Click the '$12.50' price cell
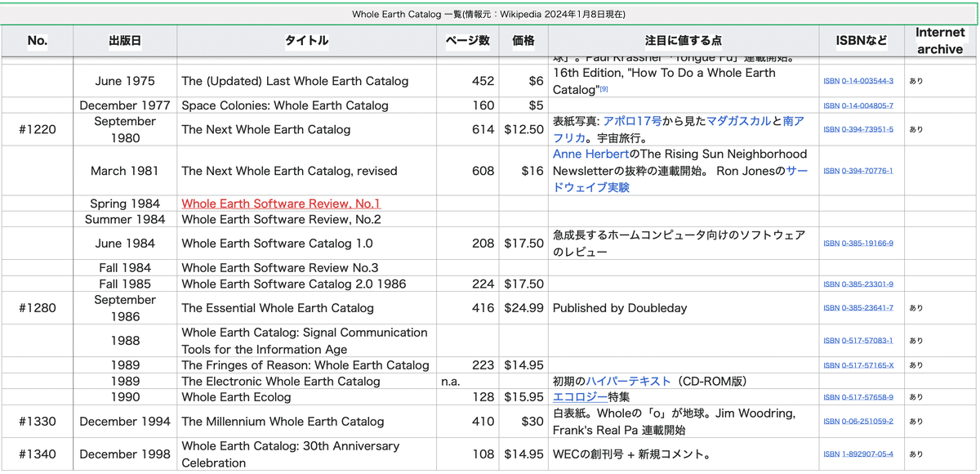The width and height of the screenshot is (980, 474). click(523, 129)
